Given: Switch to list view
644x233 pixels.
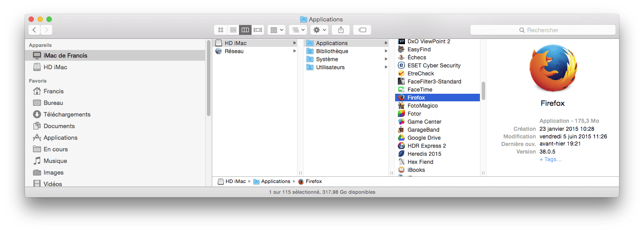Looking at the screenshot, I should (x=233, y=30).
